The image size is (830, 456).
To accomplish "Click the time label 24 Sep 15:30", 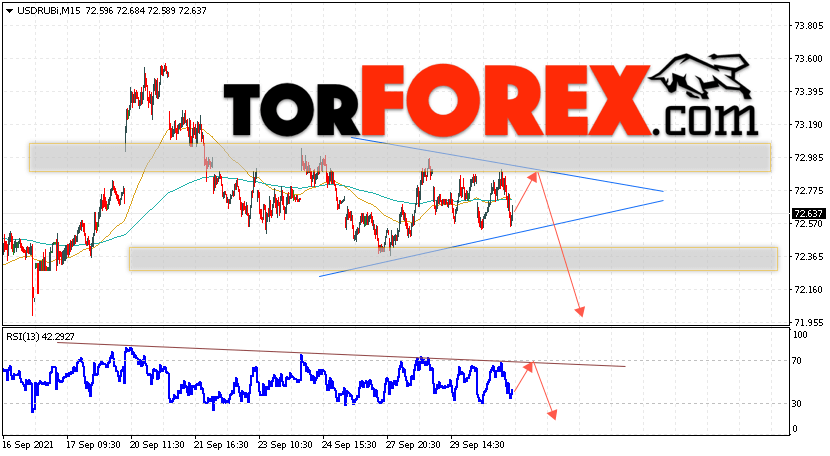I will click(x=349, y=445).
